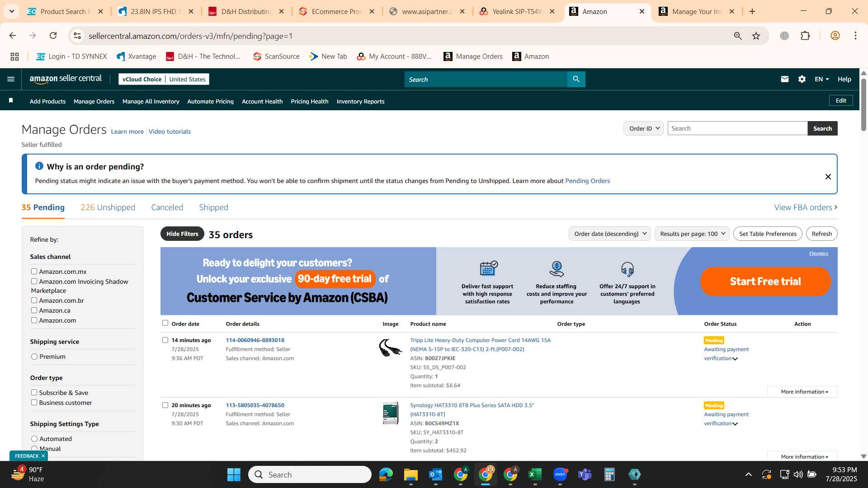Tick the select-all orders checkbox in header
Viewport: 868px width, 488px height.
click(165, 323)
